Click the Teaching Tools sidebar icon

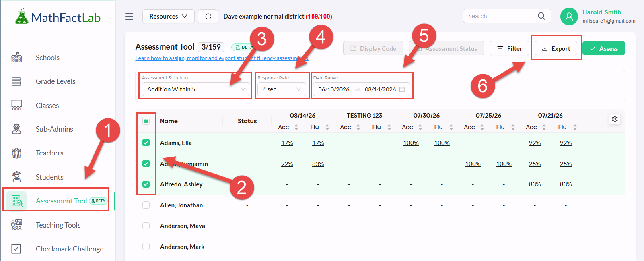[x=16, y=225]
